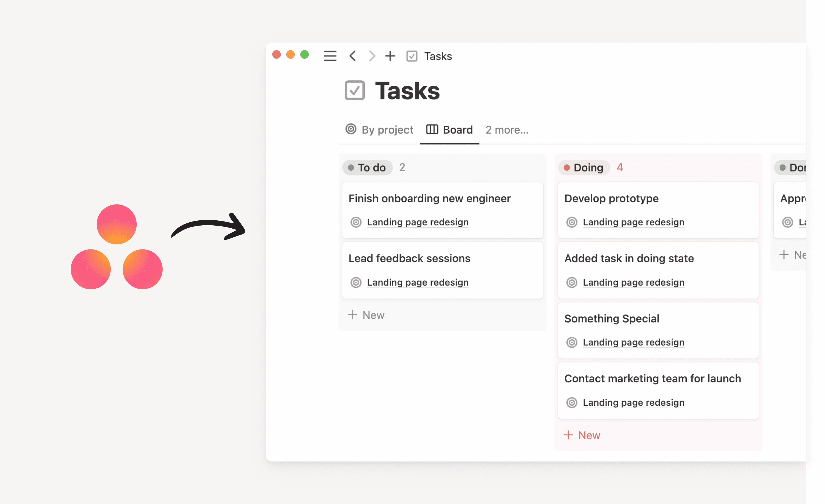
Task: Open Landing page redesign from Lead feedback sessions
Action: [417, 282]
